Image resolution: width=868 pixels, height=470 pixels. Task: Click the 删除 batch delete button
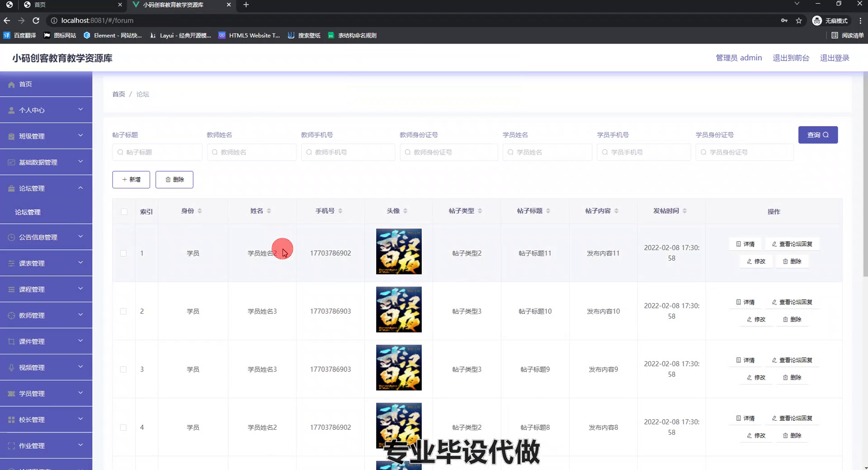(175, 179)
